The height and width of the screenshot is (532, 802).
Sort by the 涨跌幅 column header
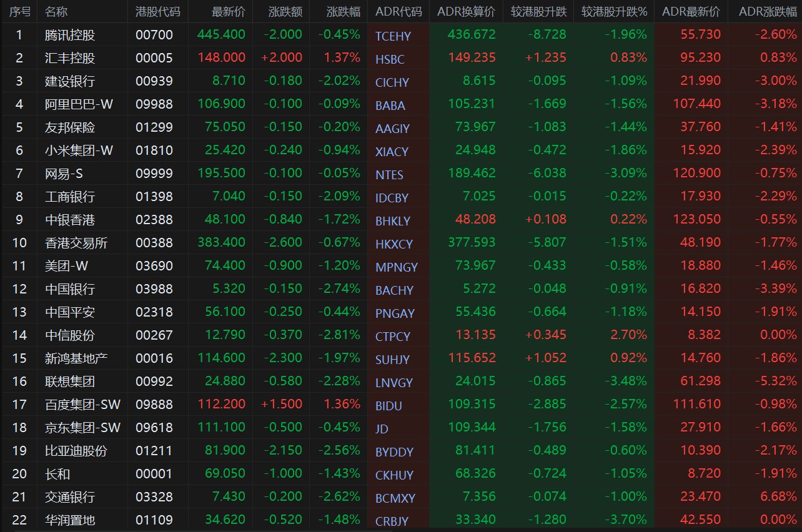coord(344,12)
